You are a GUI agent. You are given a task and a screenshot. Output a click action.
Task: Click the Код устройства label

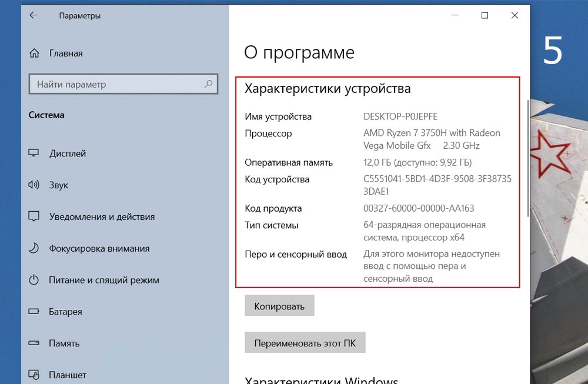(277, 179)
